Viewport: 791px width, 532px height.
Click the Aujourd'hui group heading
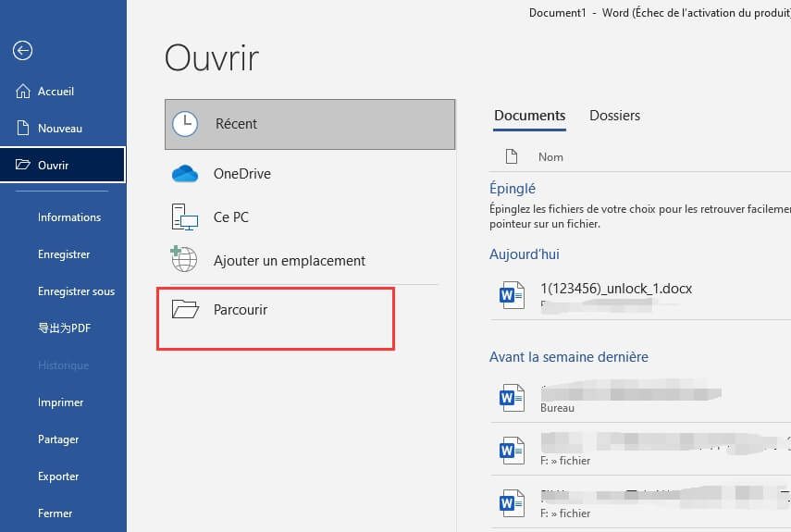coord(525,254)
